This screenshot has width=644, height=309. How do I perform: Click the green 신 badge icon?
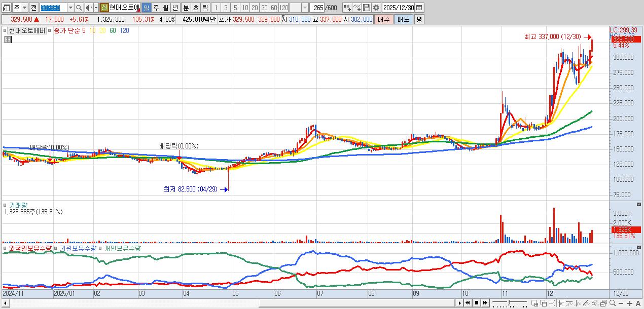(x=103, y=8)
